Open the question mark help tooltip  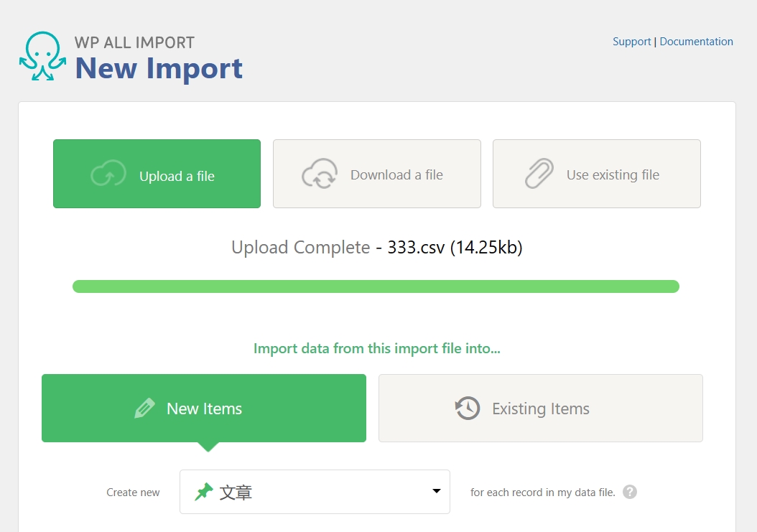coord(630,492)
